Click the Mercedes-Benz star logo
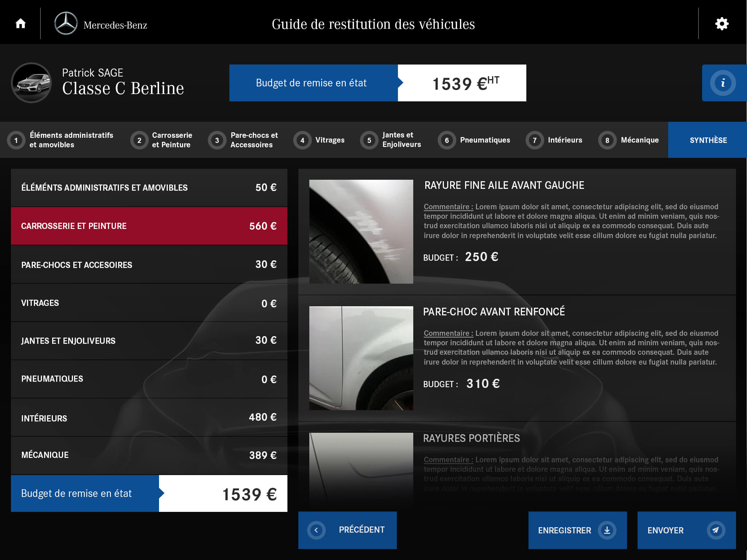This screenshot has height=560, width=747. pos(66,24)
